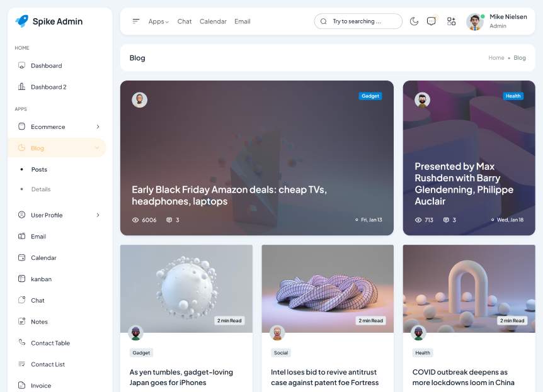The height and width of the screenshot is (392, 543).
Task: Open Notes in the sidebar
Action: point(39,322)
